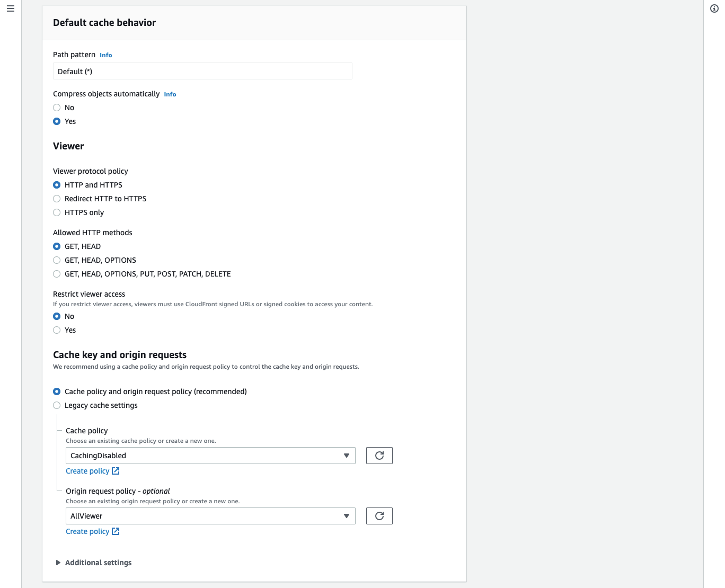Switch to Legacy cache settings
Screen dimensions: 725x588
point(57,405)
